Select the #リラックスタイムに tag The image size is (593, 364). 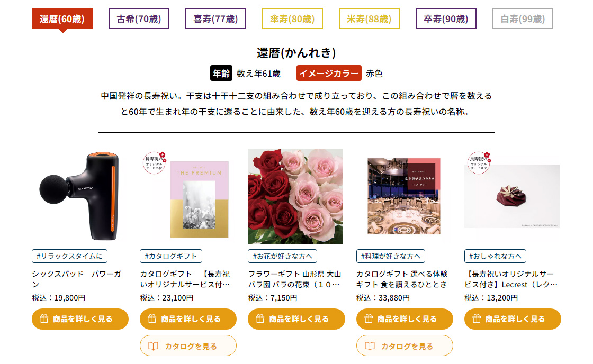point(69,256)
